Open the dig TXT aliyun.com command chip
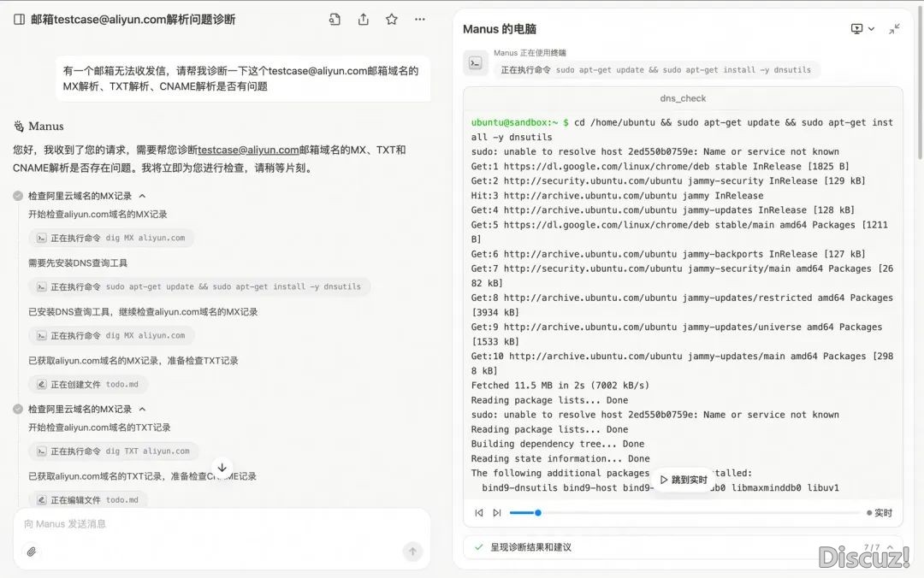Screen dimensions: 924x578 tap(114, 451)
